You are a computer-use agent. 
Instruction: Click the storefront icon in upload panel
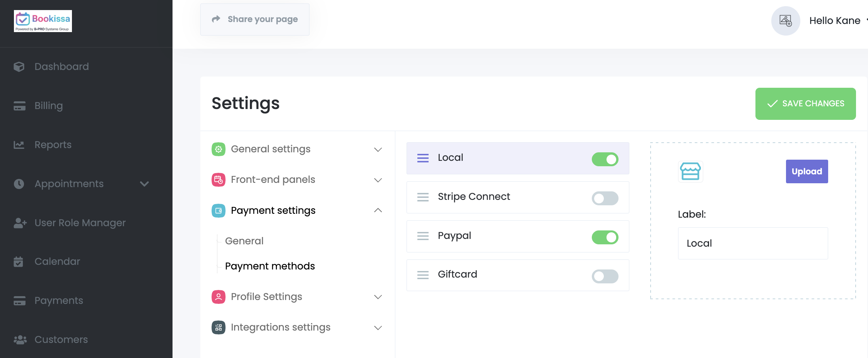[x=690, y=171]
